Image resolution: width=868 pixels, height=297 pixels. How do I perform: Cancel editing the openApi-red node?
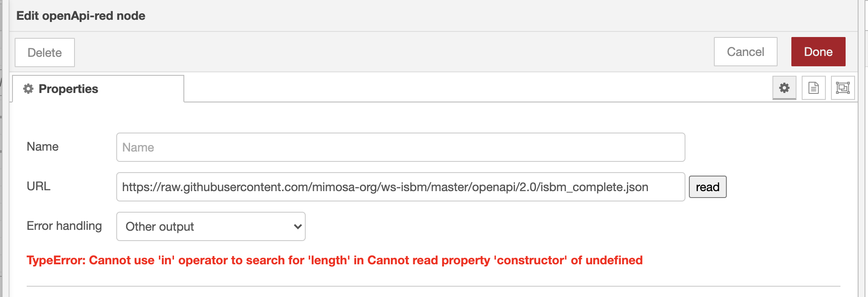click(745, 52)
